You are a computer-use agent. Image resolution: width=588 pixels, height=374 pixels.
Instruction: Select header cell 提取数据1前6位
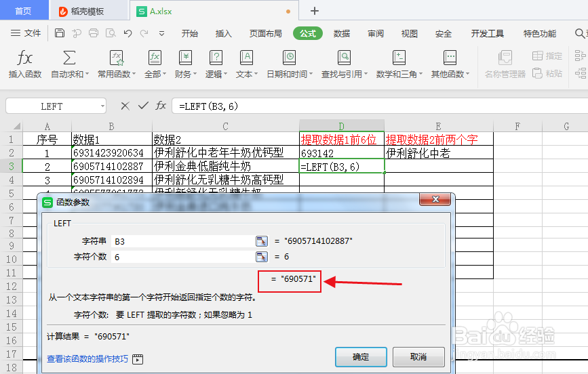[x=342, y=139]
